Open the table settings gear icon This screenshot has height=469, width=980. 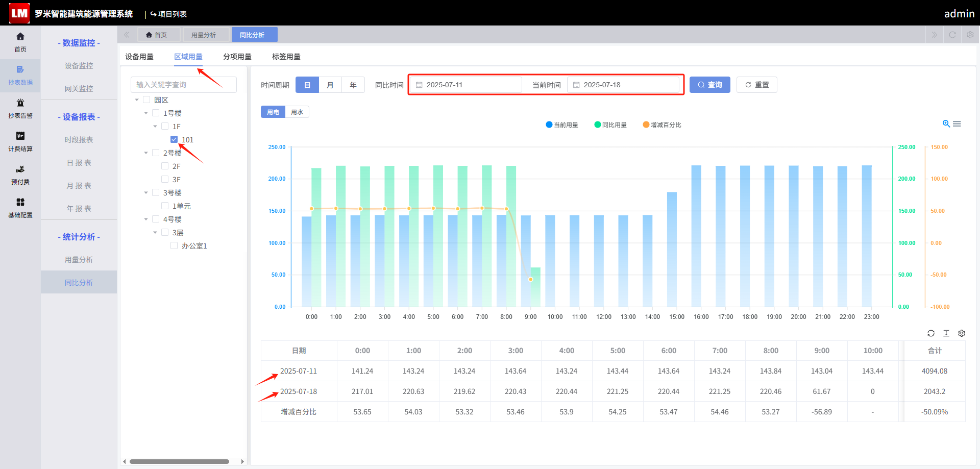click(962, 333)
